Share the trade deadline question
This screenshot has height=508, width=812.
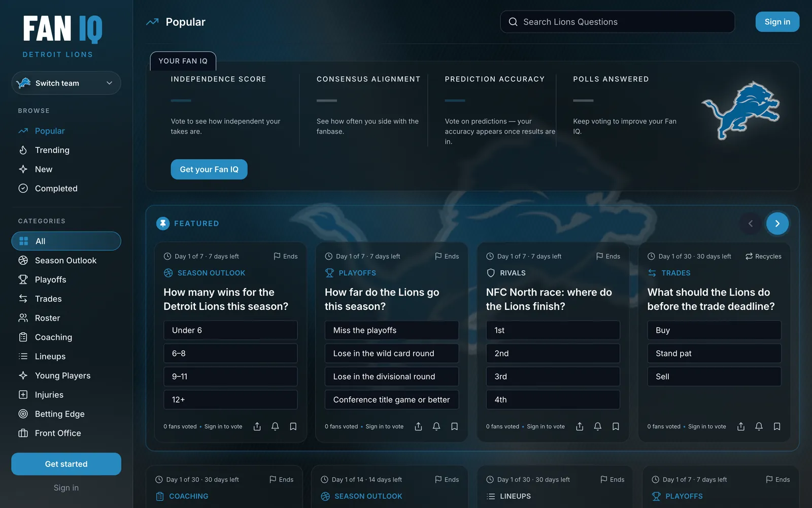tap(741, 426)
